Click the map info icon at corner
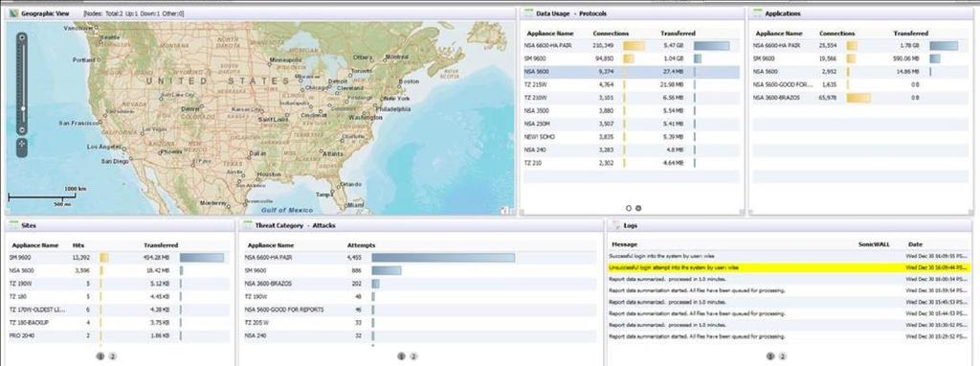Screen dimensions: 980x366 tap(503, 211)
